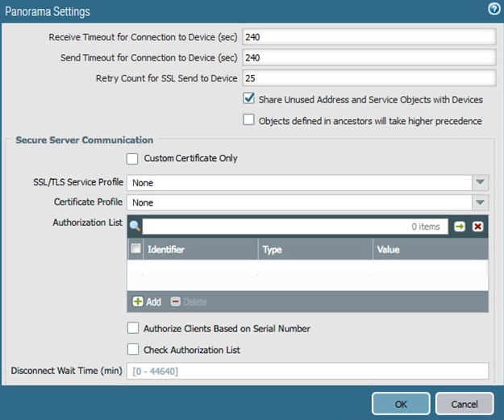Click the Retry Count for SSL Send field
This screenshot has width=504, height=420.
pyautogui.click(x=369, y=78)
